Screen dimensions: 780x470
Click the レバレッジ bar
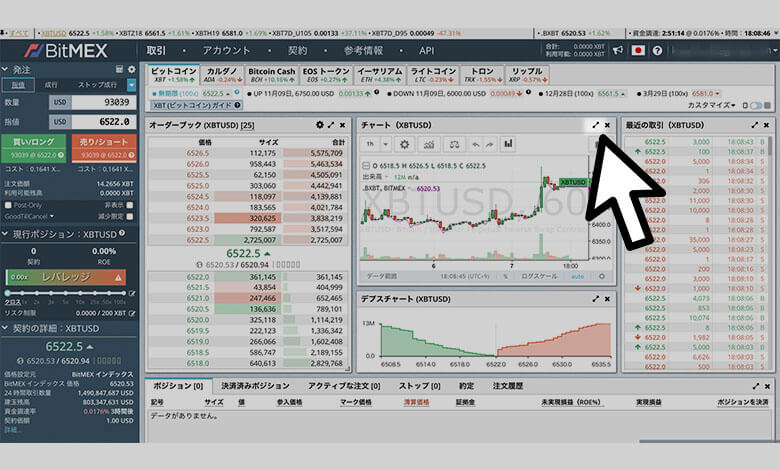[x=66, y=277]
